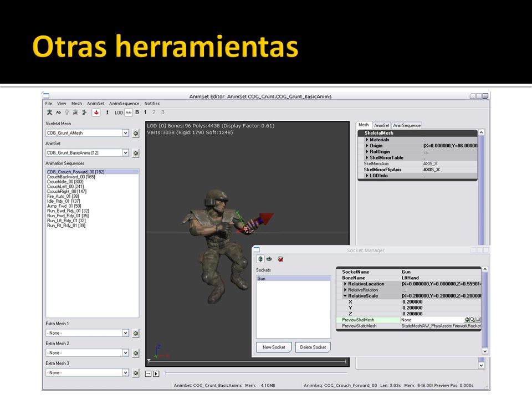Click Socket Manager red clear preview icon

280,259
